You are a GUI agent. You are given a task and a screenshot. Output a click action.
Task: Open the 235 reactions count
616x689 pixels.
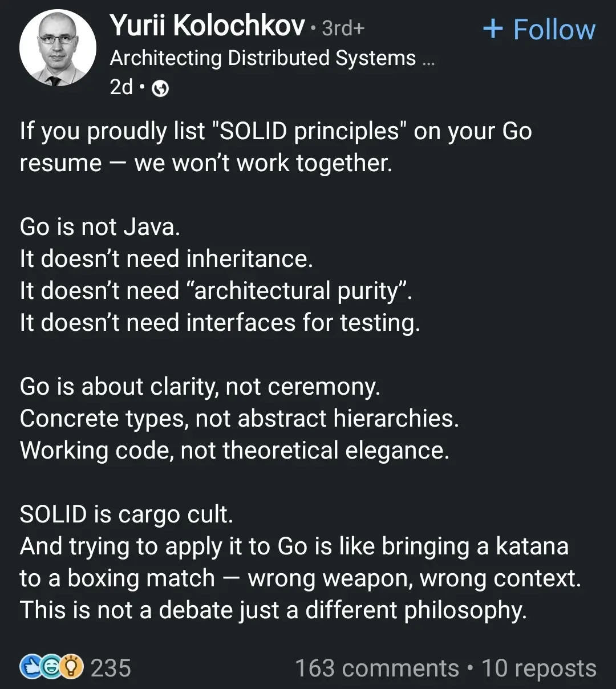(x=111, y=668)
